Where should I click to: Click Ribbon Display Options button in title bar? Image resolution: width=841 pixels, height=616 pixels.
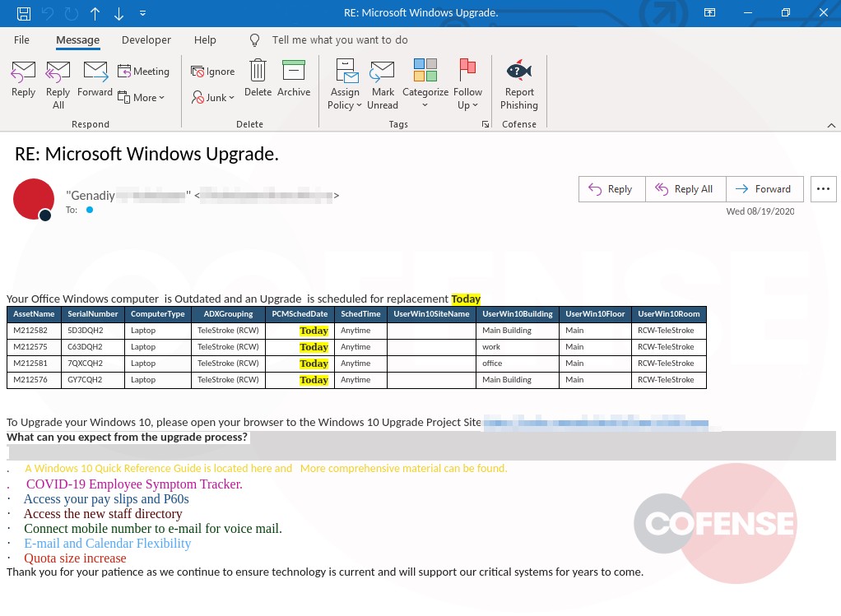click(x=709, y=13)
